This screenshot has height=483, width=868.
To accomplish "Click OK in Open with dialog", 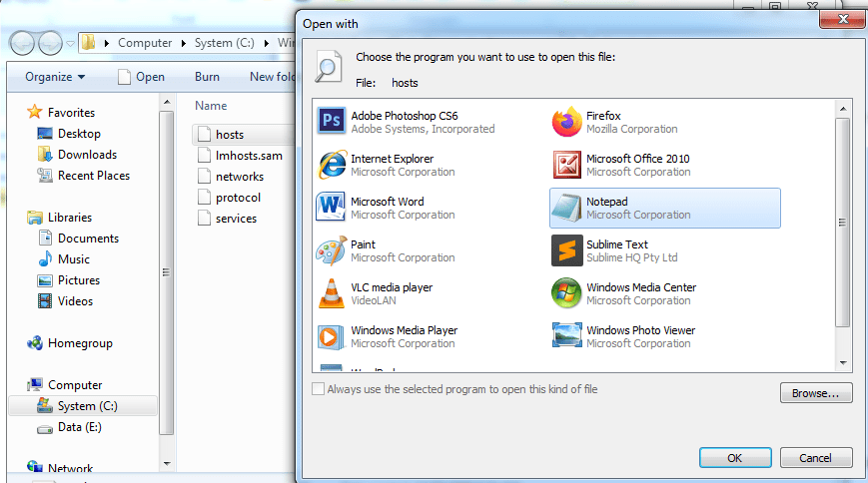I will coord(735,458).
